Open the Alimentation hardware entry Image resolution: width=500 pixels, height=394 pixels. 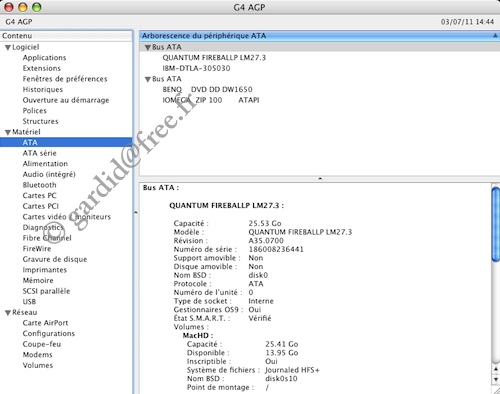[45, 164]
